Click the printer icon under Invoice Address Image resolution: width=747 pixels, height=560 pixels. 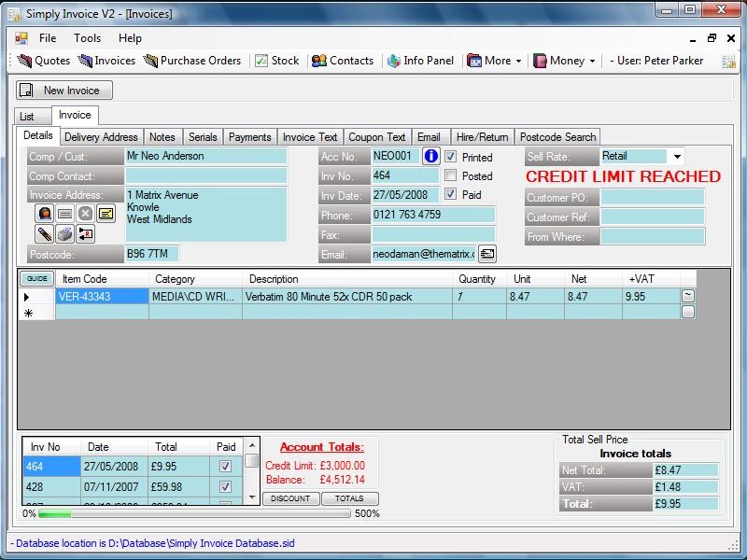click(x=64, y=232)
